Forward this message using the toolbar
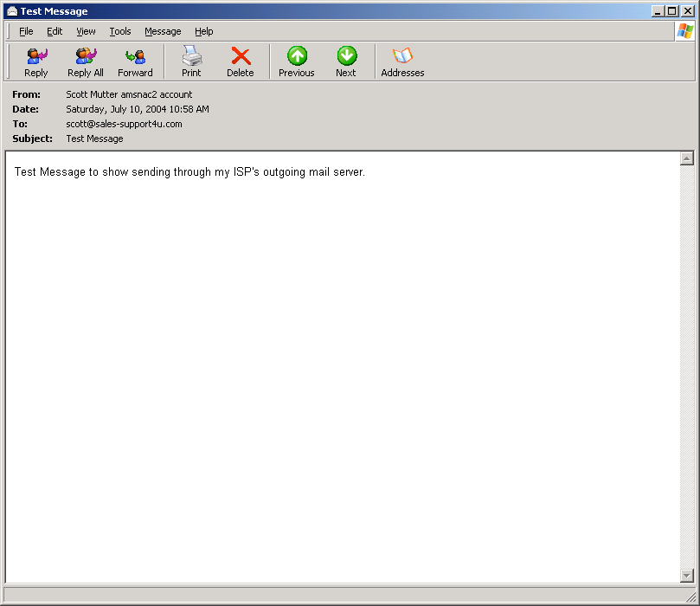Image resolution: width=700 pixels, height=606 pixels. [135, 62]
